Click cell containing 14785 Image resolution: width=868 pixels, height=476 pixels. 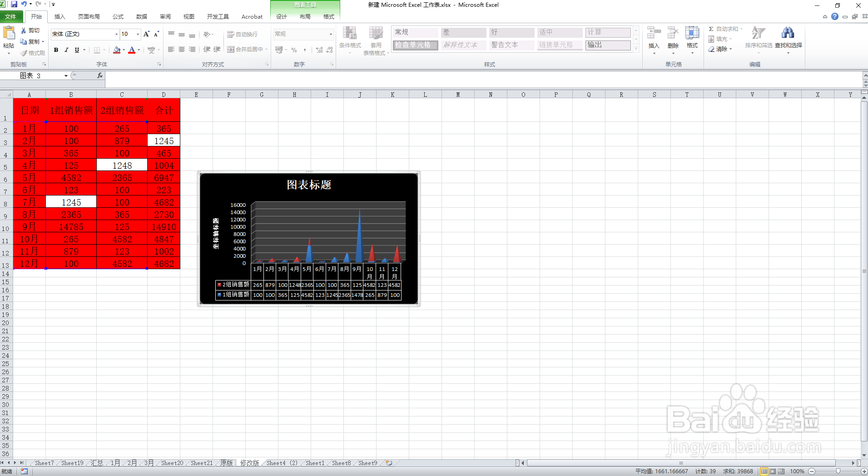(71, 226)
